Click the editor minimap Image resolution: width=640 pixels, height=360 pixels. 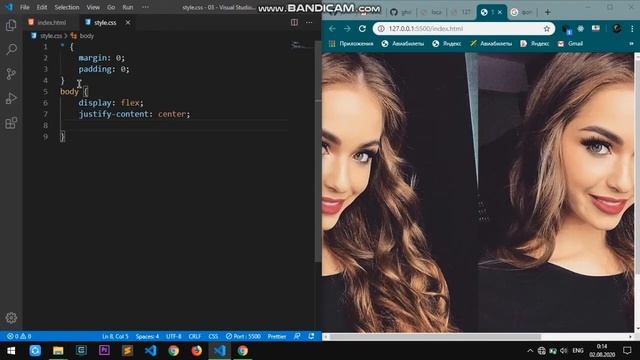(x=302, y=45)
